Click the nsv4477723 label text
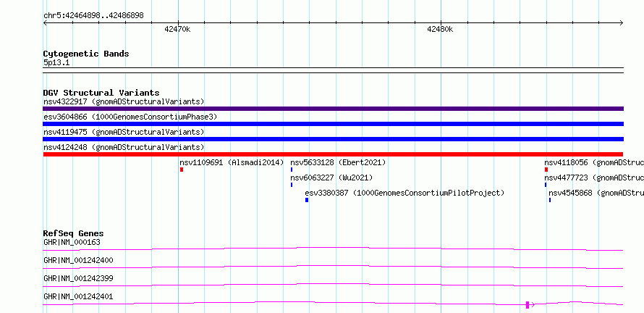 (x=594, y=178)
